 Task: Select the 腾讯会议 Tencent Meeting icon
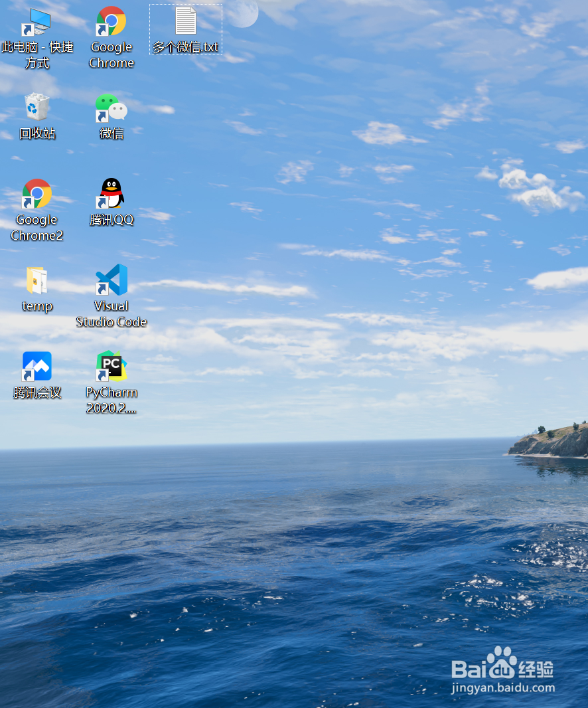pyautogui.click(x=37, y=366)
